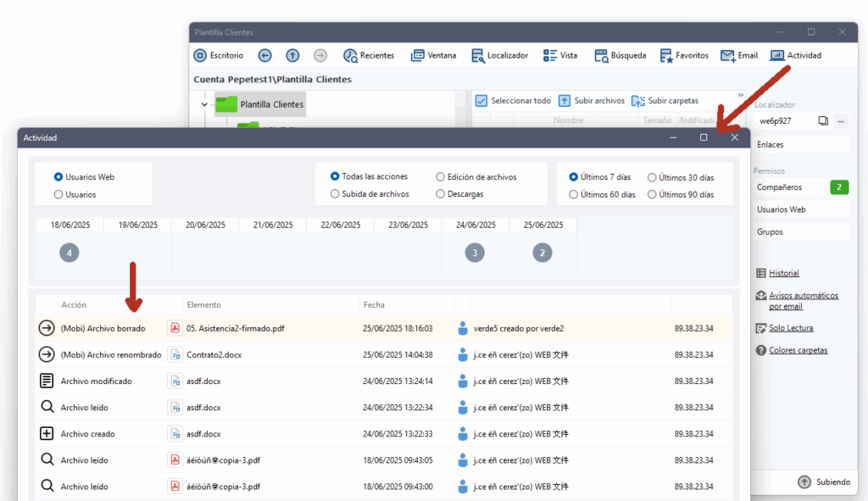Click Subir archivos button
This screenshot has width=868, height=501.
point(591,101)
